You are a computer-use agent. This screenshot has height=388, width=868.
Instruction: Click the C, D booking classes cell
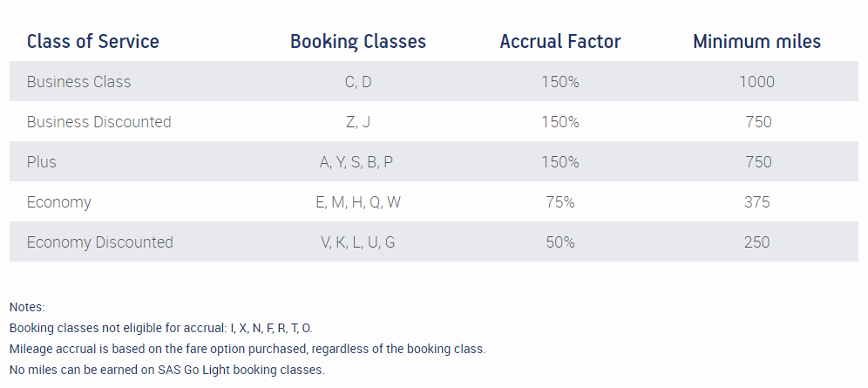358,82
